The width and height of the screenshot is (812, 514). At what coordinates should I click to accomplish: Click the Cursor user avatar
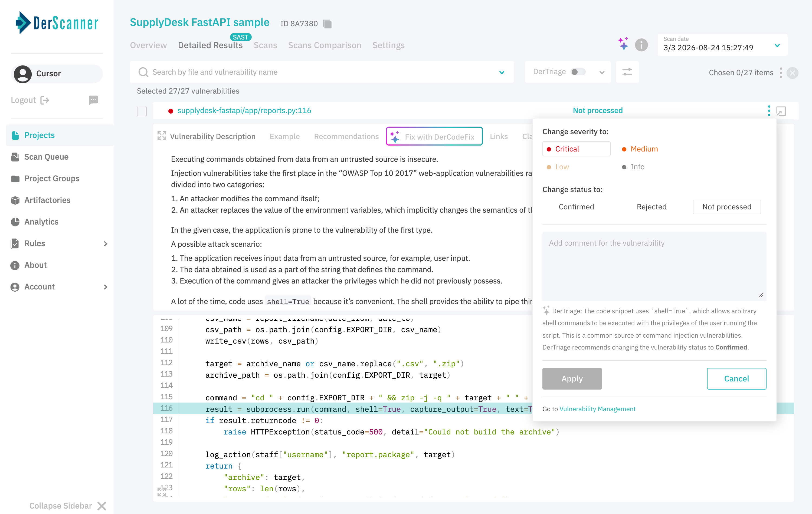[x=22, y=74]
